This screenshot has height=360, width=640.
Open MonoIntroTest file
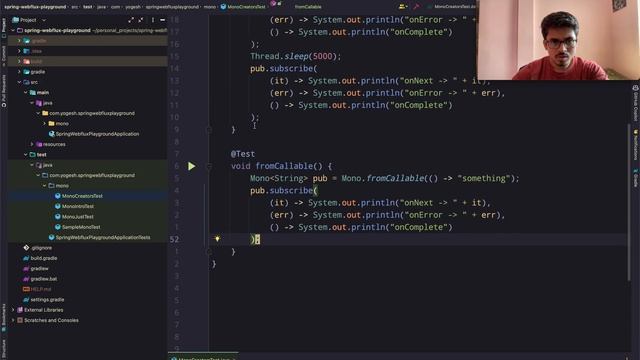[x=75, y=206]
